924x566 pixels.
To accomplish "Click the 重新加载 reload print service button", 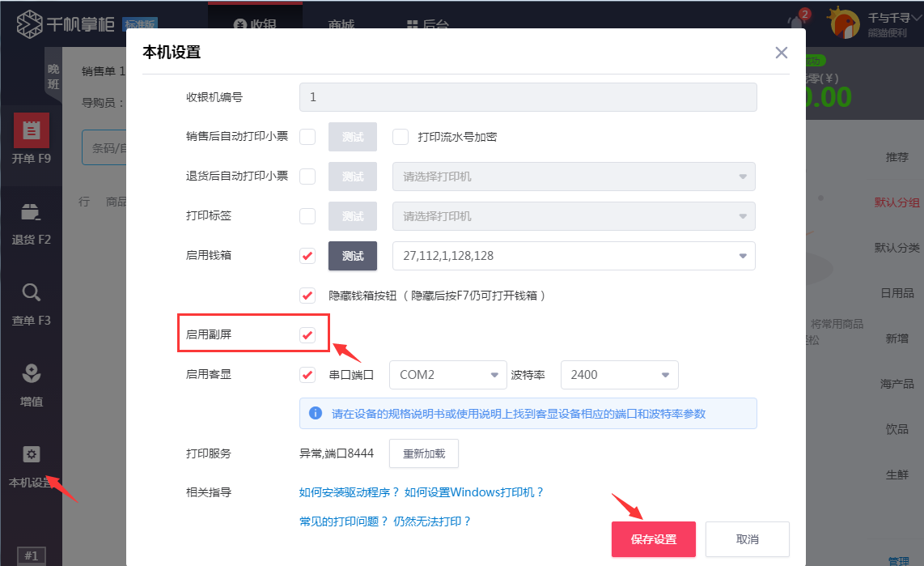I will (x=423, y=453).
